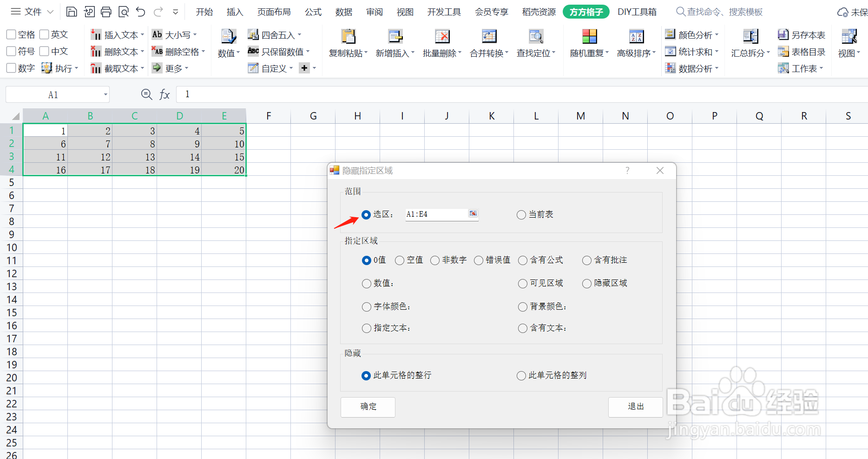Image resolution: width=868 pixels, height=459 pixels.
Task: Click the search icon in command box
Action: 680,12
